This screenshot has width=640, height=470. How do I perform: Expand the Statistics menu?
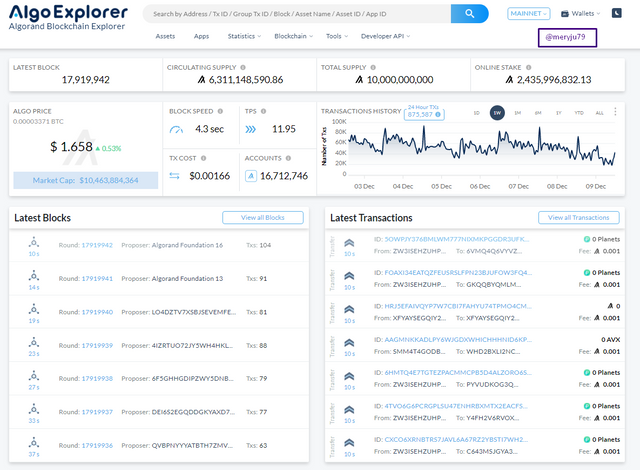coord(244,36)
